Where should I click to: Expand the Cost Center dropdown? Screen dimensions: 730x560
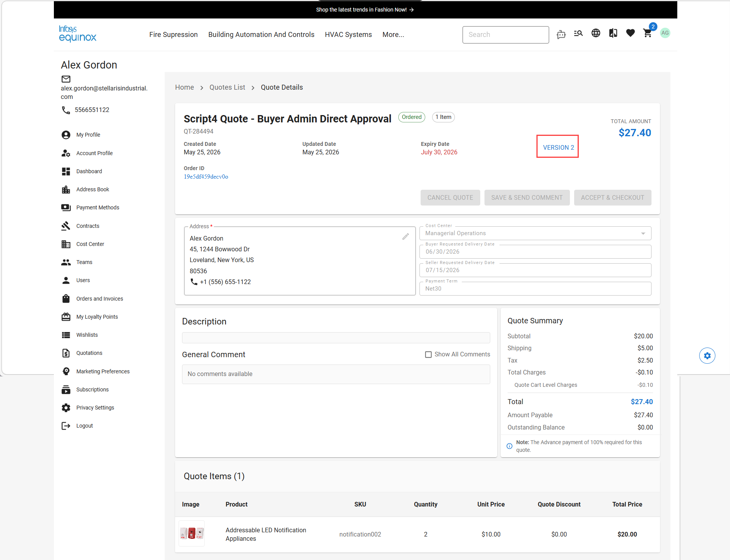(x=643, y=234)
